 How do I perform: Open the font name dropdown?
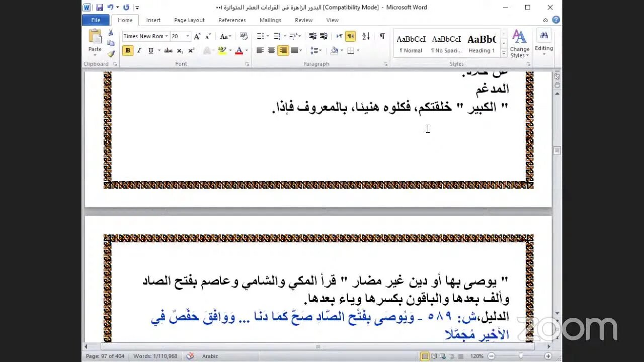tap(167, 36)
